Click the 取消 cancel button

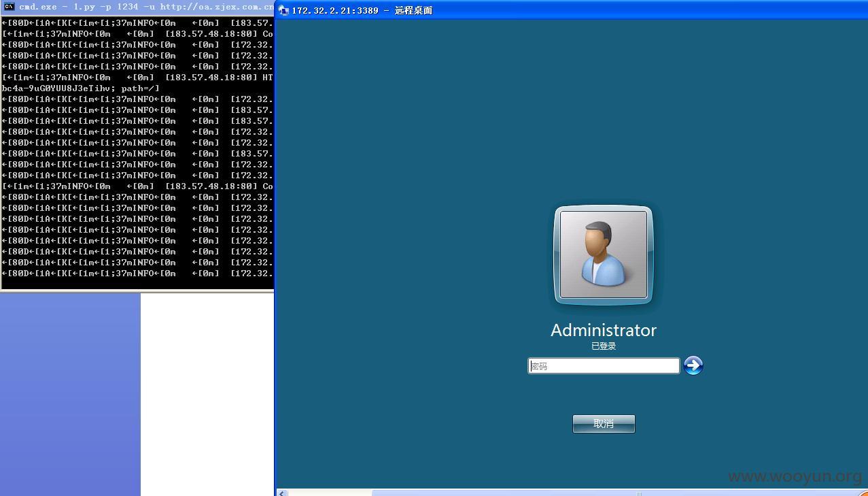[604, 423]
